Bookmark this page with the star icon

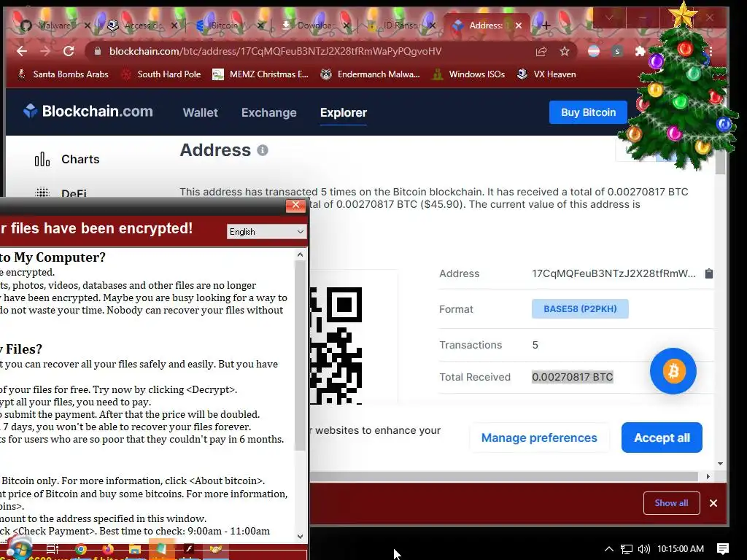(x=565, y=52)
